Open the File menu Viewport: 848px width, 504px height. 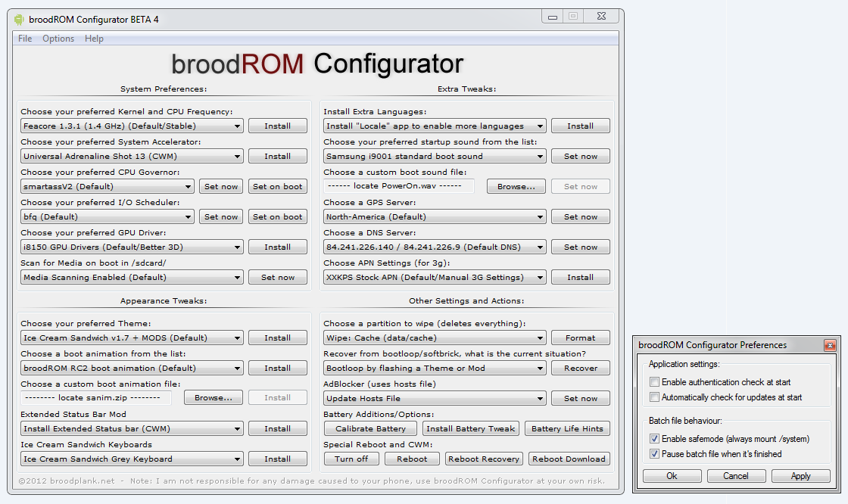tap(25, 39)
